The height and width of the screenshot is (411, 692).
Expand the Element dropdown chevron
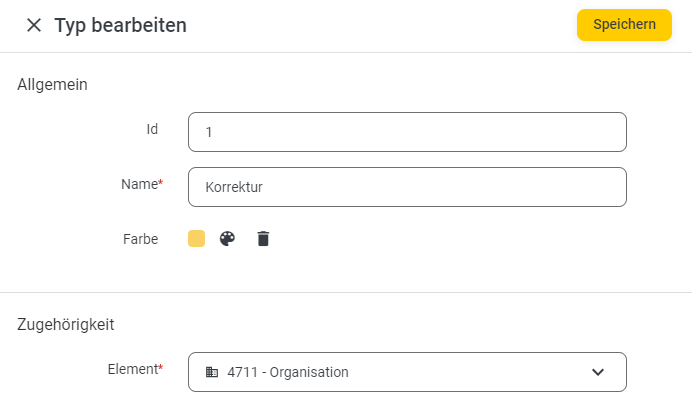(x=598, y=372)
